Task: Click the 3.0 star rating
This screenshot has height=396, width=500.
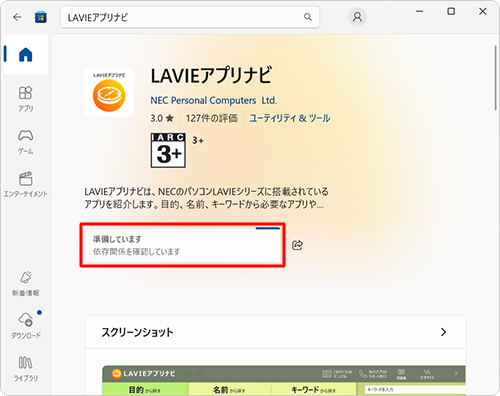Action: (162, 118)
